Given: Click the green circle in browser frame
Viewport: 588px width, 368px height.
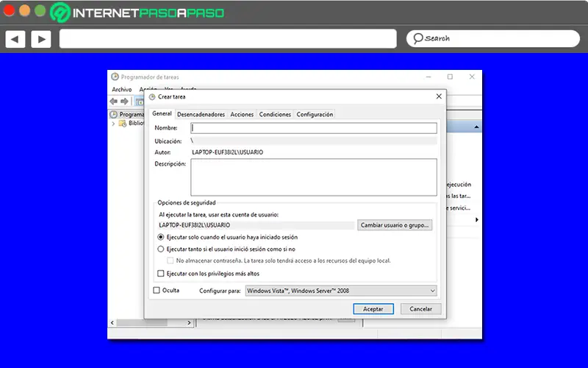Looking at the screenshot, I should (40, 10).
